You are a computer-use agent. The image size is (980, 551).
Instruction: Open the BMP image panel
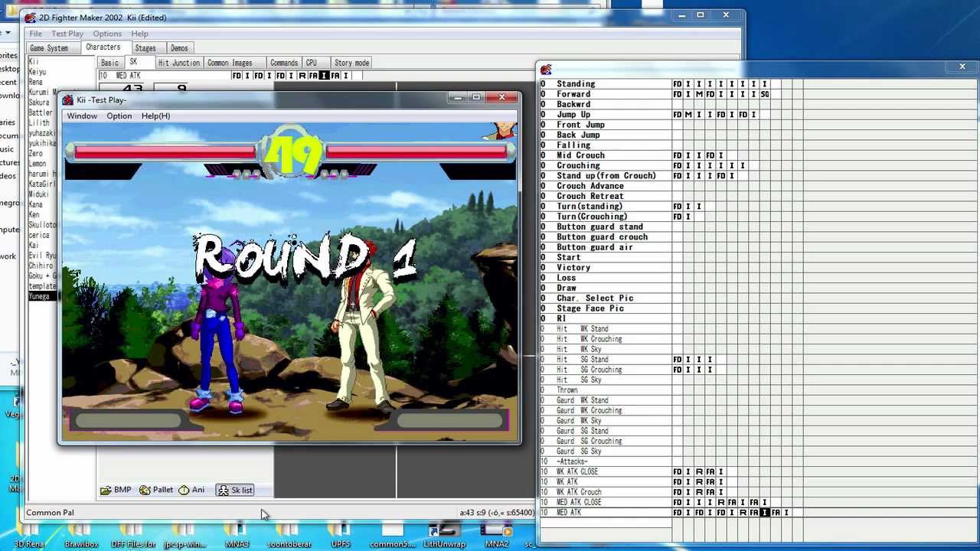[116, 490]
